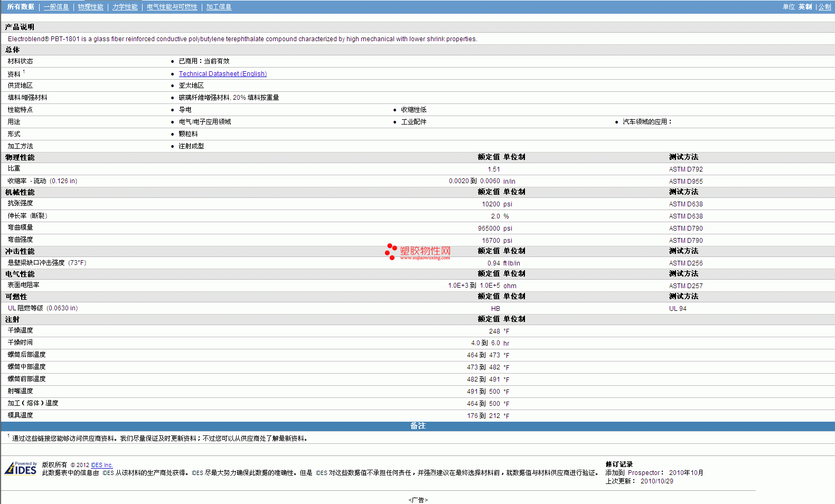Screen dimensions: 835x504
Task: Click the 收缩性低 feature text
Action: 414,110
